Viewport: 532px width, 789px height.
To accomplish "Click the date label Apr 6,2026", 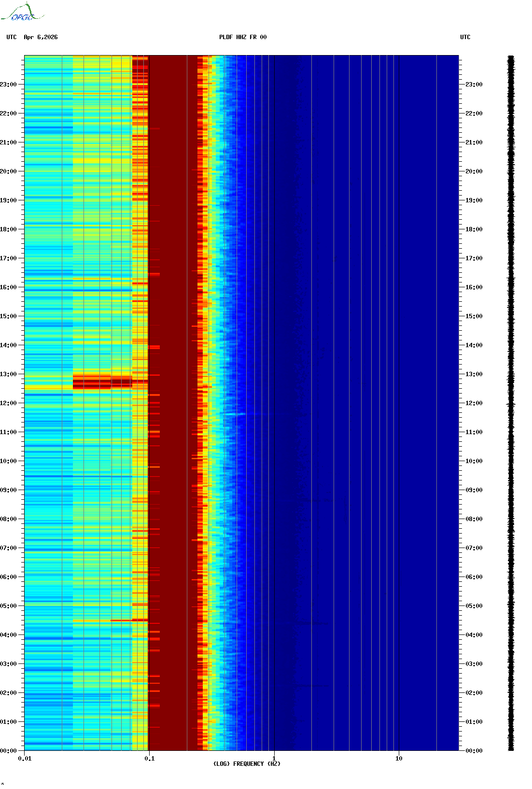I will (x=41, y=37).
